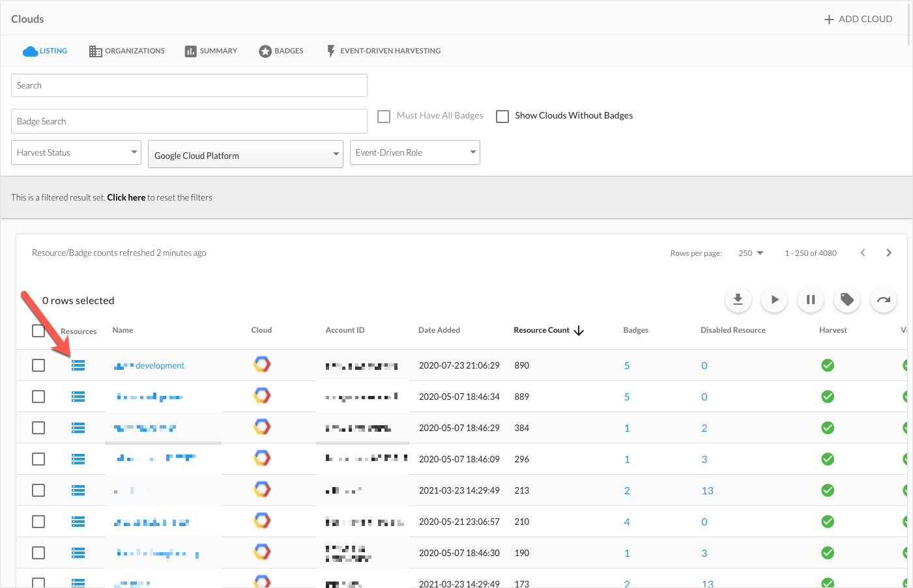
Task: Enable Show Clouds Without Badges checkbox
Action: (x=502, y=116)
